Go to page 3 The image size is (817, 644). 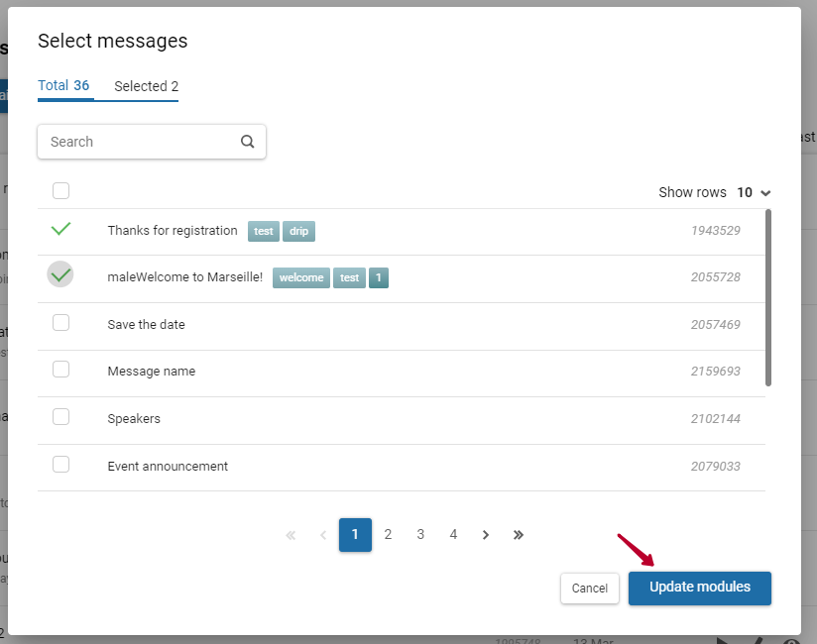tap(420, 535)
